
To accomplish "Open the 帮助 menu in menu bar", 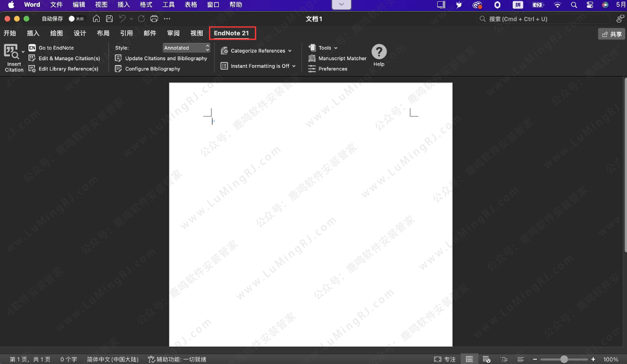I will point(236,5).
